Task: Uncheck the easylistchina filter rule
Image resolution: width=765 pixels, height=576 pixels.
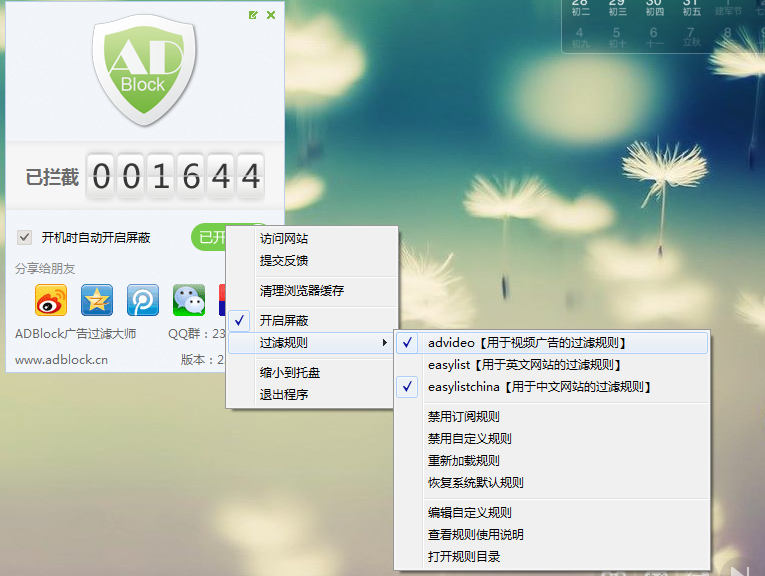Action: click(552, 387)
